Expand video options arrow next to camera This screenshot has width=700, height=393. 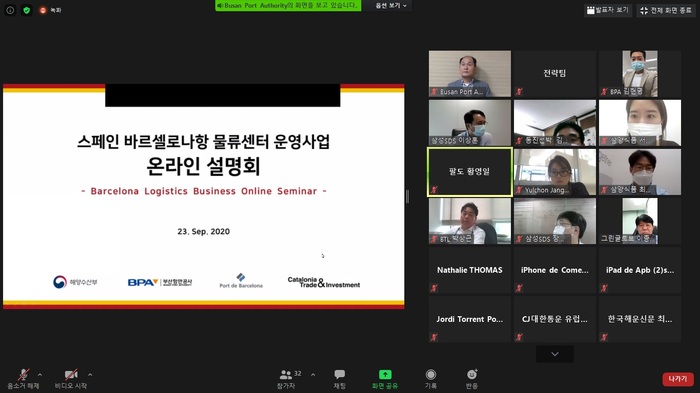[x=90, y=375]
